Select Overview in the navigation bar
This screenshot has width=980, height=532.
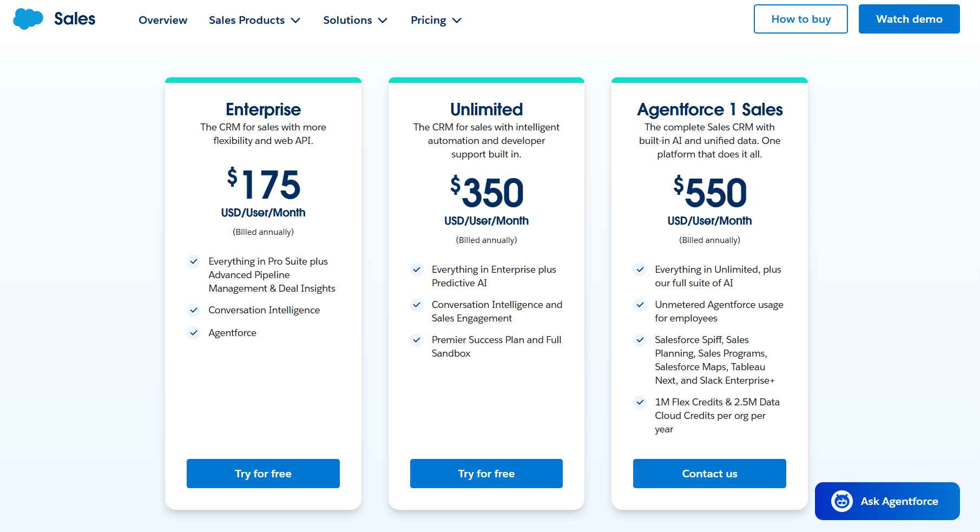(162, 20)
